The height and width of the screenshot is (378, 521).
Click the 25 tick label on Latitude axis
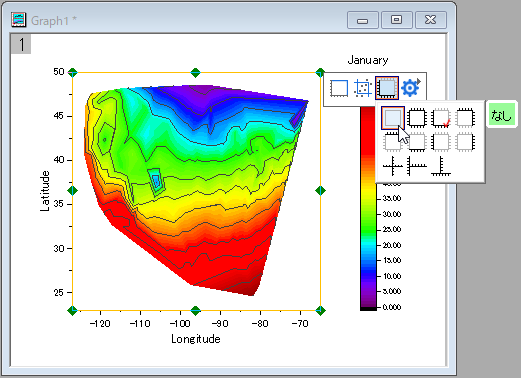pyautogui.click(x=59, y=292)
